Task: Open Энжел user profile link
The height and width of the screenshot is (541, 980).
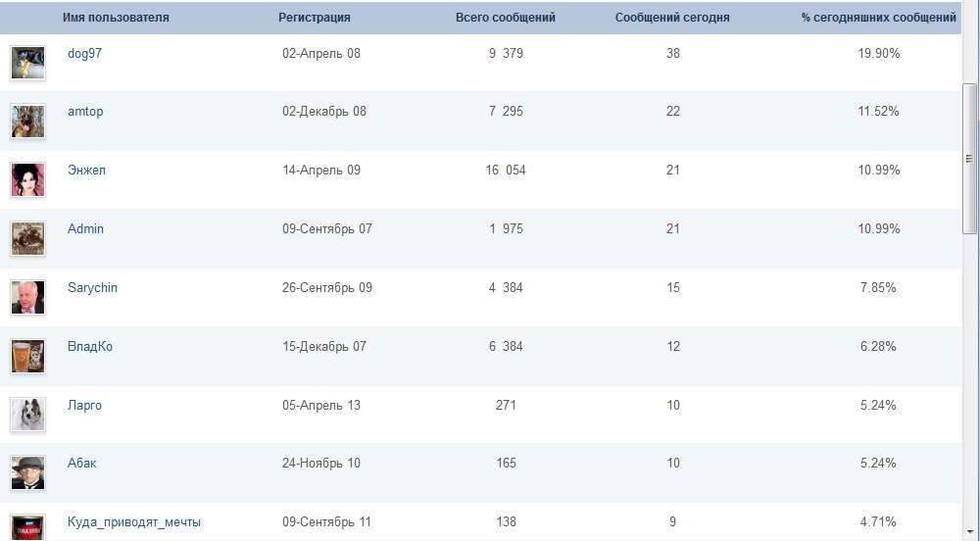Action: tap(86, 170)
